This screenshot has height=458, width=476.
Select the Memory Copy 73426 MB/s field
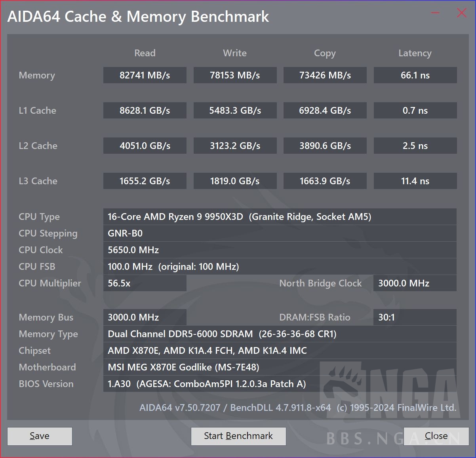tap(325, 75)
